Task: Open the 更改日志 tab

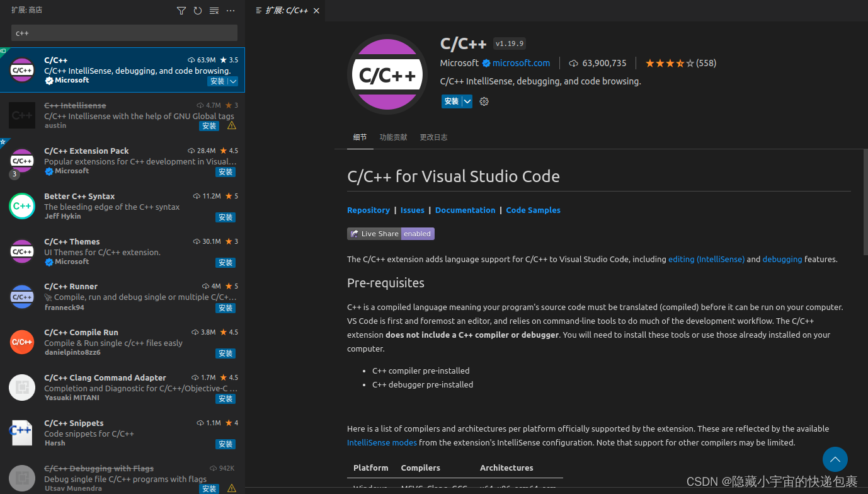Action: pos(433,137)
